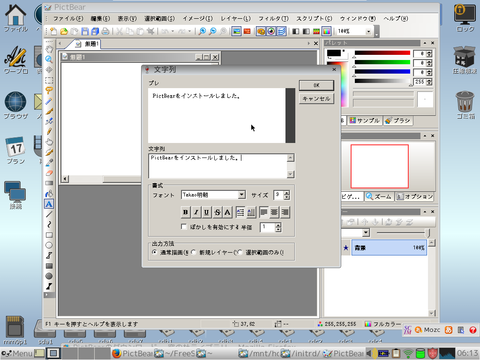The width and height of the screenshot is (480, 360).
Task: Enable the blur effect checkbox
Action: tap(184, 227)
